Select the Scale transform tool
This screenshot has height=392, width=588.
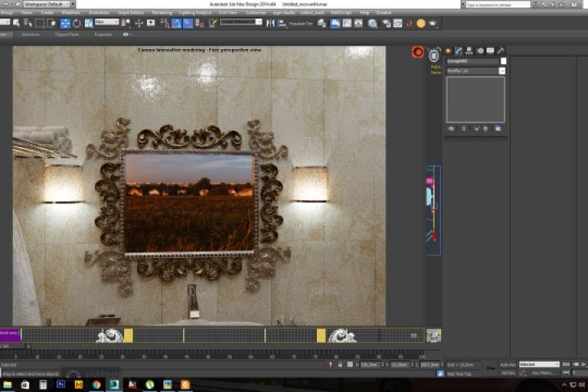coord(88,23)
